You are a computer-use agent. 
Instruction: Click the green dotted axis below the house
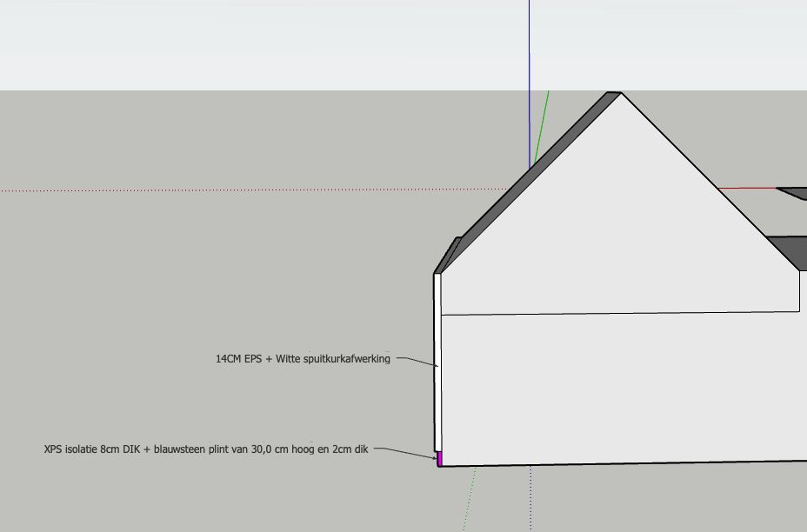coord(469,499)
